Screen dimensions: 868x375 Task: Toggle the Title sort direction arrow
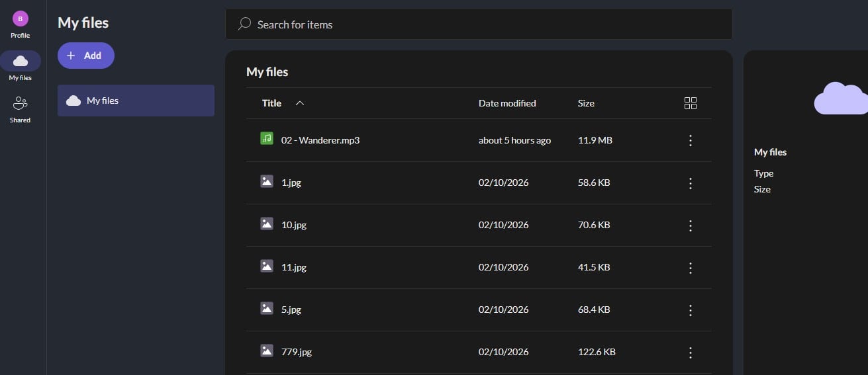point(300,103)
